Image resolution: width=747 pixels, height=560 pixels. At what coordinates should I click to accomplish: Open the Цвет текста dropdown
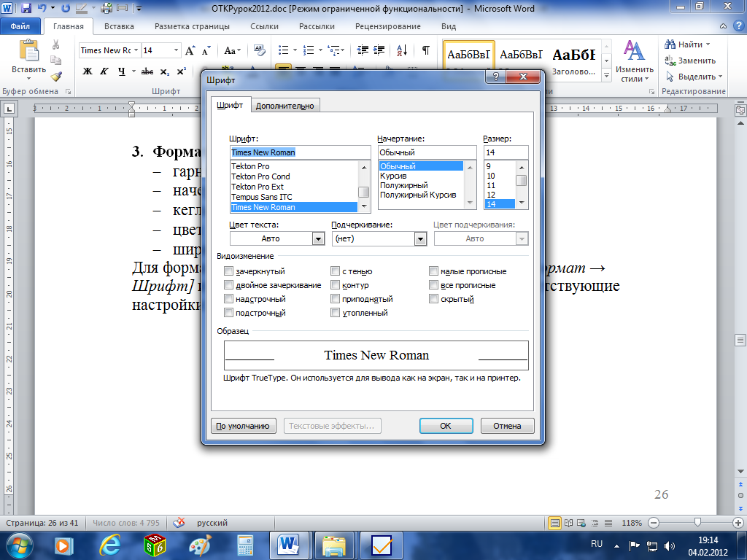point(318,238)
